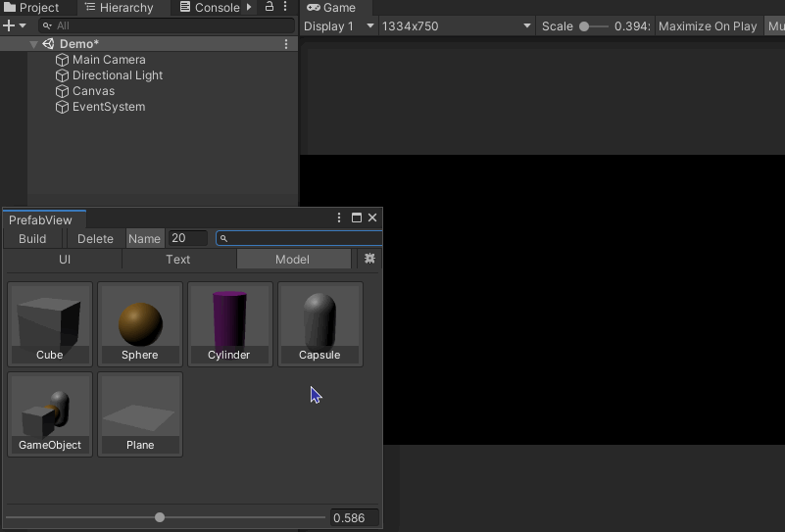Image resolution: width=785 pixels, height=532 pixels.
Task: Open the 1334x750 resolution dropdown
Action: (456, 26)
